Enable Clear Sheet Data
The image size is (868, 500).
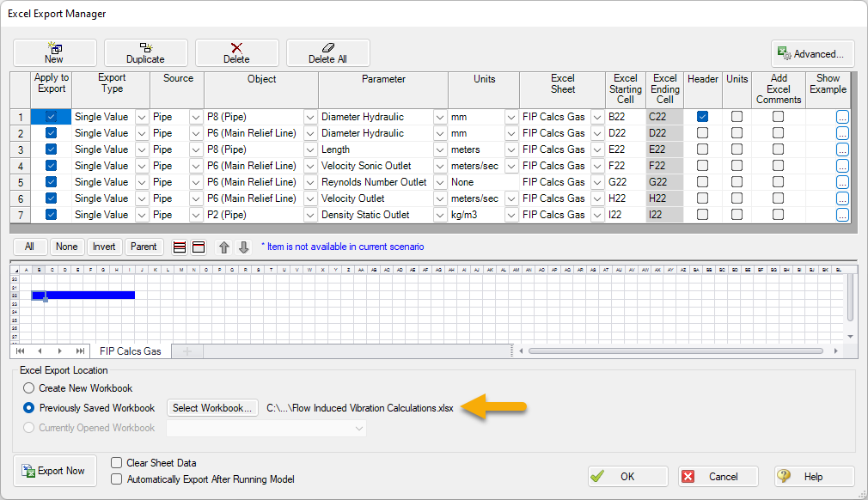pos(117,462)
